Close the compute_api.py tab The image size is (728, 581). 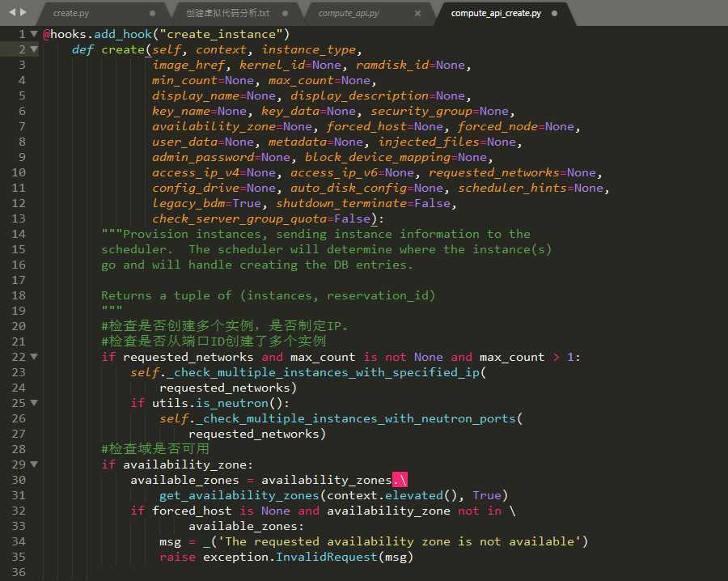click(417, 13)
